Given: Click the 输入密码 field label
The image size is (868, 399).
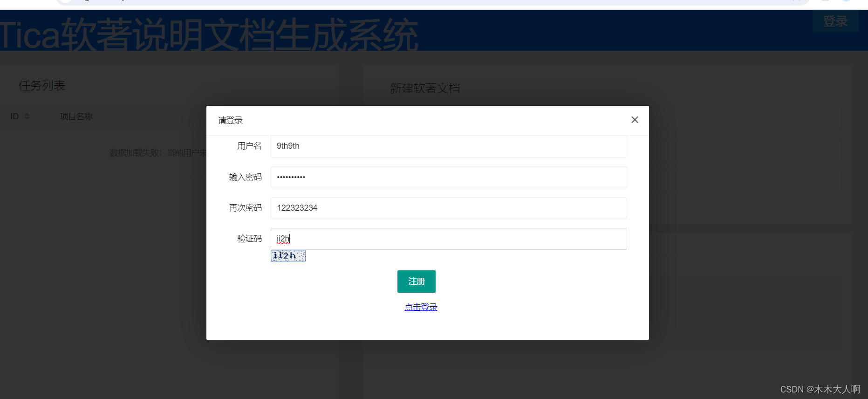Looking at the screenshot, I should [x=245, y=177].
